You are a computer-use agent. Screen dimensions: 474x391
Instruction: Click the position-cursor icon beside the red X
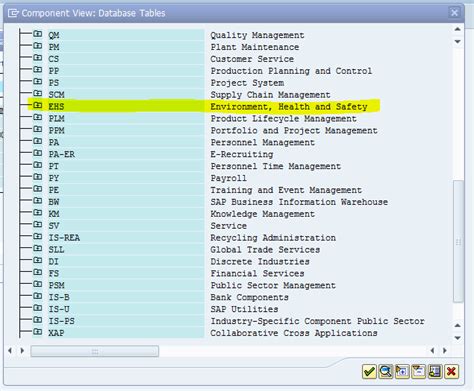435,371
